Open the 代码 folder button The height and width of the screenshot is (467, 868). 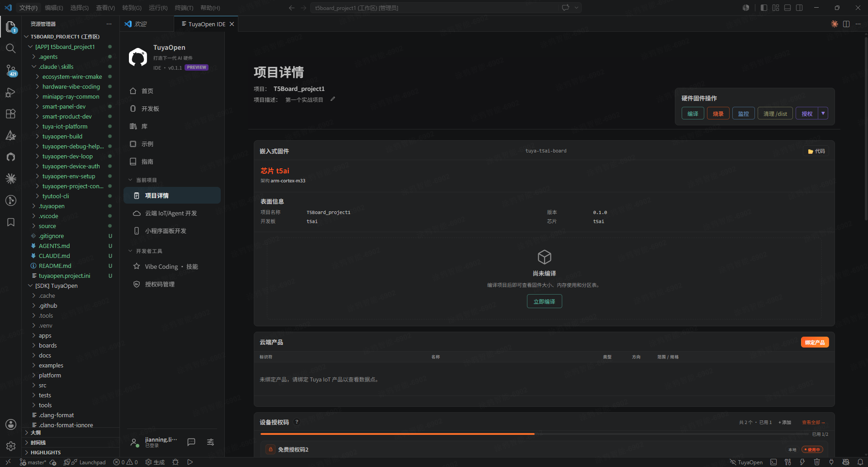pyautogui.click(x=816, y=151)
